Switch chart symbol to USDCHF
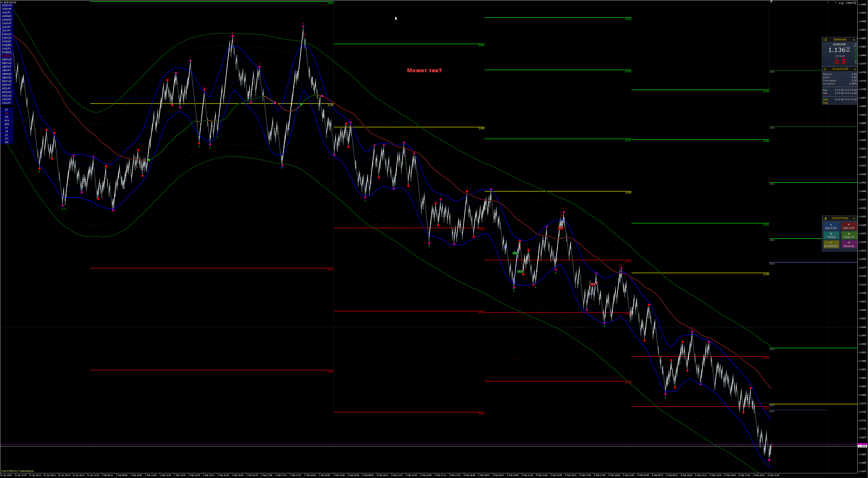This screenshot has height=478, width=868. tap(7, 99)
